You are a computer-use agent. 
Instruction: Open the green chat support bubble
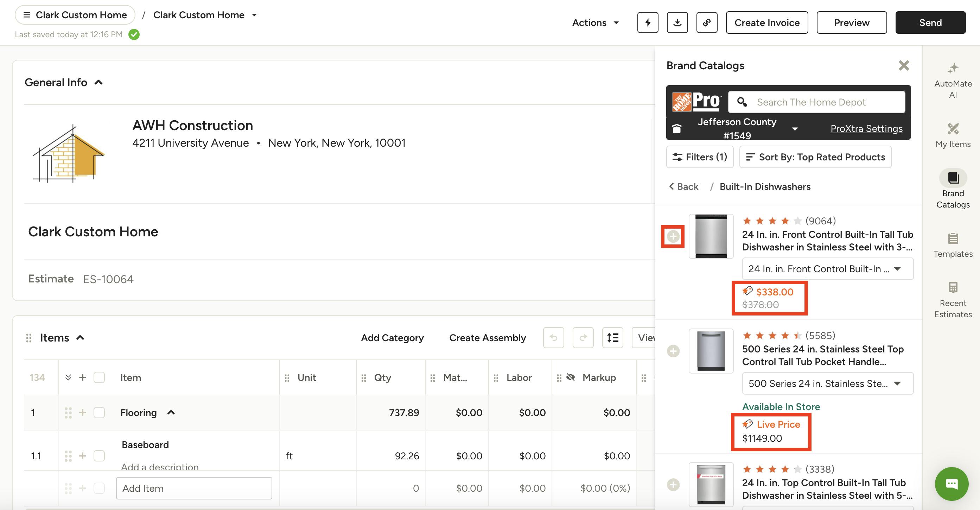tap(952, 484)
